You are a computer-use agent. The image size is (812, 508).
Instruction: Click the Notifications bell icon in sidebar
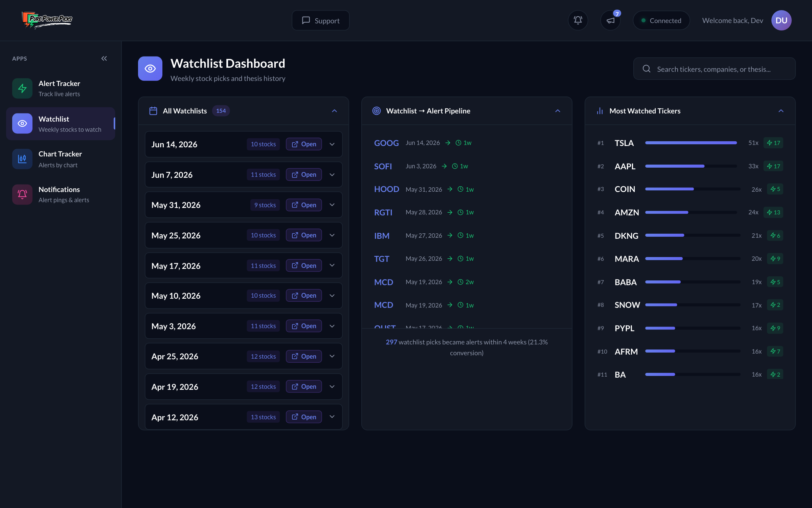[22, 194]
